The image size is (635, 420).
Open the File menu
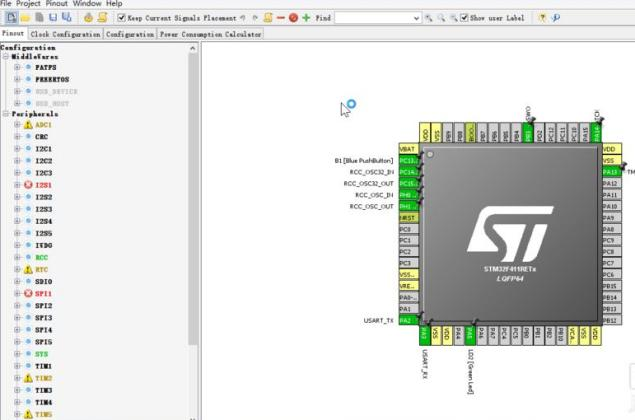[6, 4]
